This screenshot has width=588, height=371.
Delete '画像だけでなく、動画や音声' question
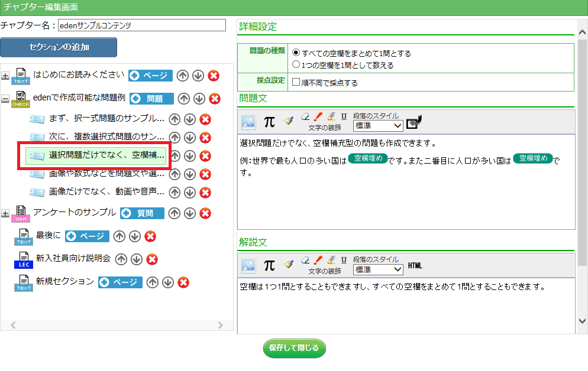(205, 193)
